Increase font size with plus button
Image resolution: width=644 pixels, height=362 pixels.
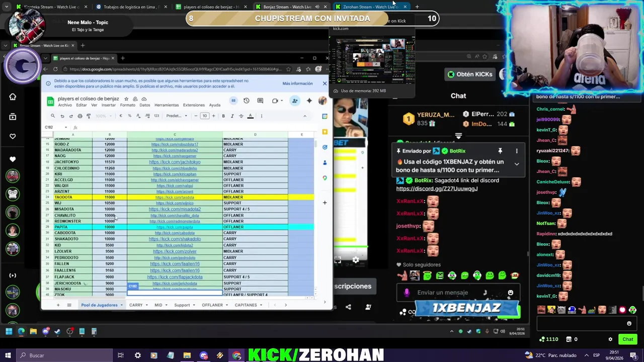(213, 116)
